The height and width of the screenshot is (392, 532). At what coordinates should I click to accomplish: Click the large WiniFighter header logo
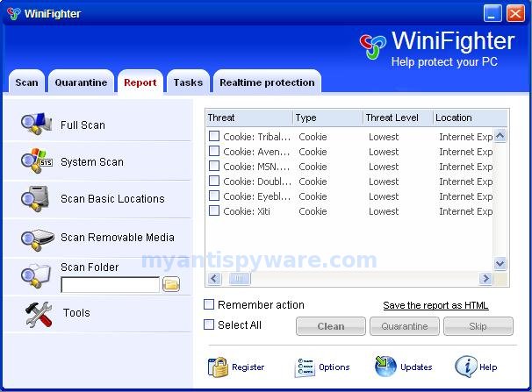[x=372, y=46]
